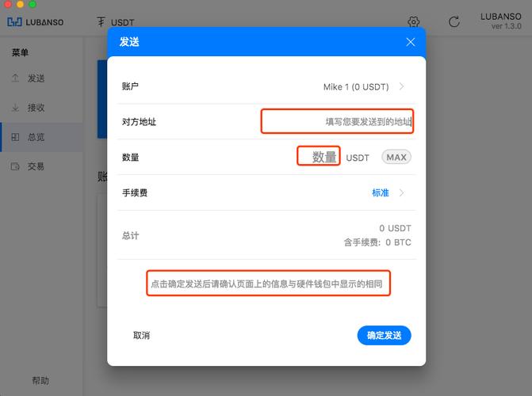Screen dimensions: 532x396
Task: Click the 接收 download arrow icon in sidebar
Action: pyautogui.click(x=15, y=108)
